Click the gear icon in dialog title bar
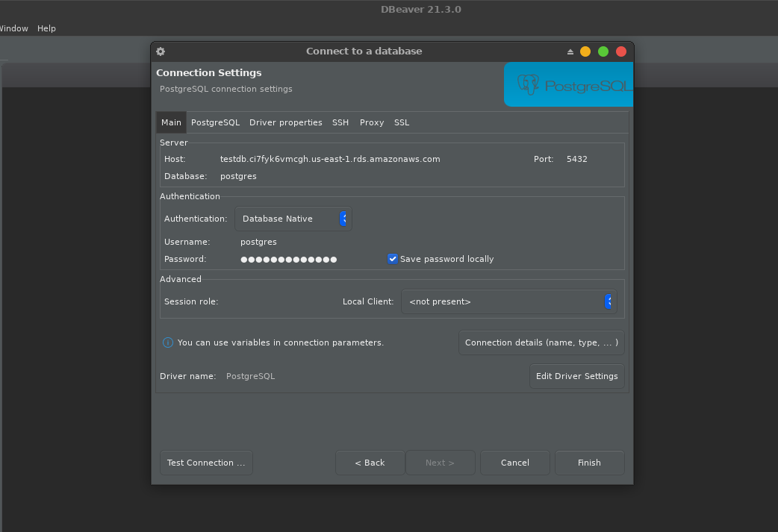This screenshot has width=778, height=532. tap(161, 51)
